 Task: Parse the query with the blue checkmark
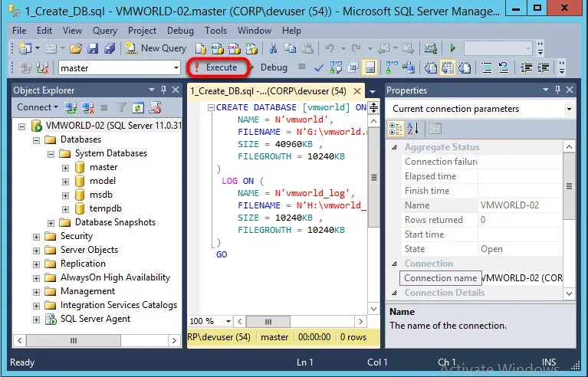pos(319,68)
